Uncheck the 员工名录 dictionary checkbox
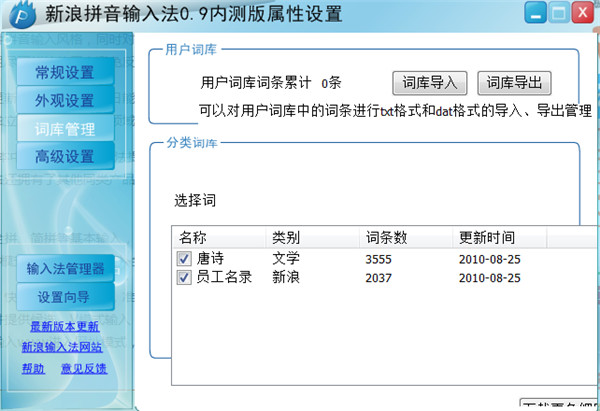The height and width of the screenshot is (411, 600). 183,277
